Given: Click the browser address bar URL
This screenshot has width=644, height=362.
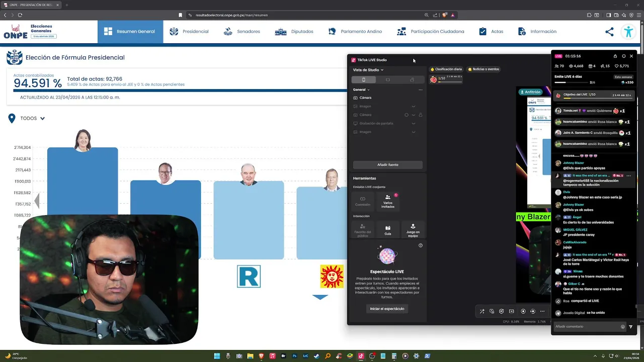Looking at the screenshot, I should (x=231, y=15).
